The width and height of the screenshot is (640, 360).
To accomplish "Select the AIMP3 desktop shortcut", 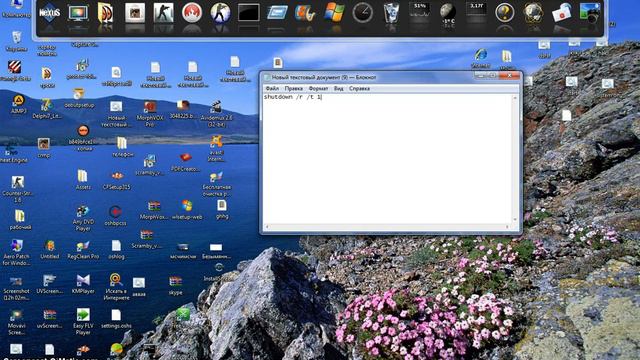I will [x=18, y=104].
